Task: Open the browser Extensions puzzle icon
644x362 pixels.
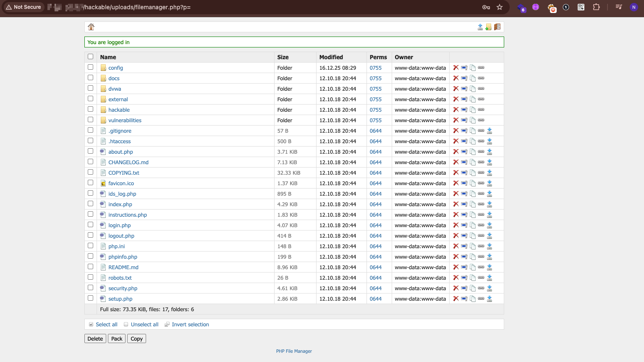Action: 596,7
